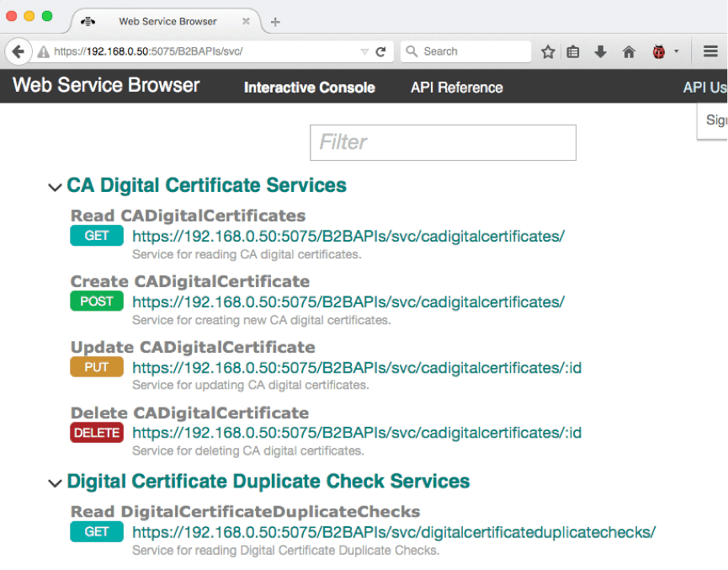The image size is (728, 570).
Task: Click the browser Search box
Action: [465, 51]
